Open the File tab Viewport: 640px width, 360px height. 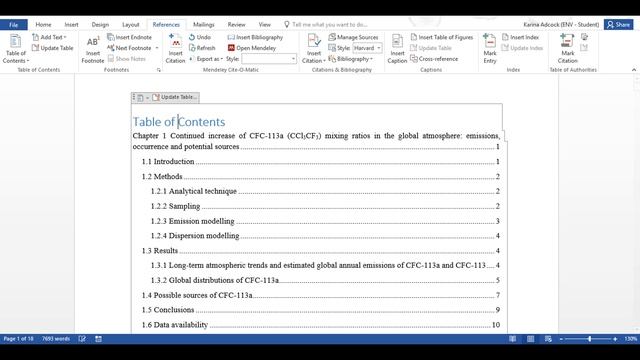(13, 25)
